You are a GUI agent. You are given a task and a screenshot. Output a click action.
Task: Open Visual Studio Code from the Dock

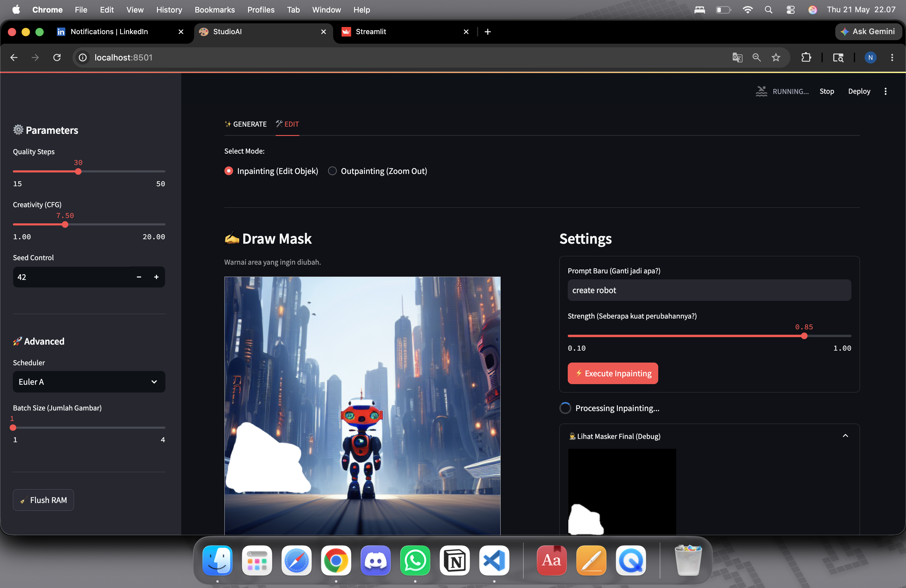[x=494, y=560]
